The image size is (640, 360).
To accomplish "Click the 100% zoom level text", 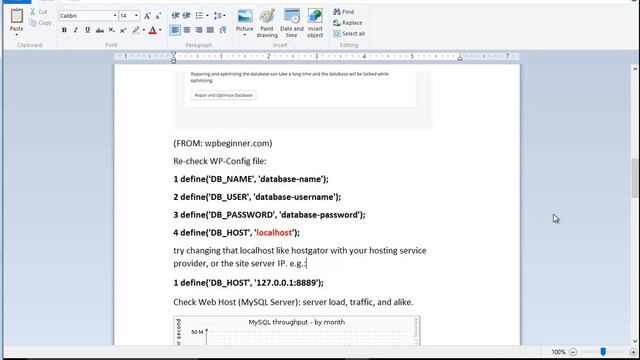I will 558,352.
